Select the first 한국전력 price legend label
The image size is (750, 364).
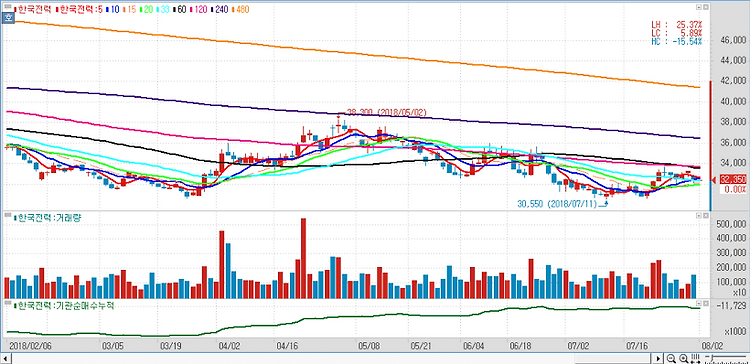coord(33,9)
